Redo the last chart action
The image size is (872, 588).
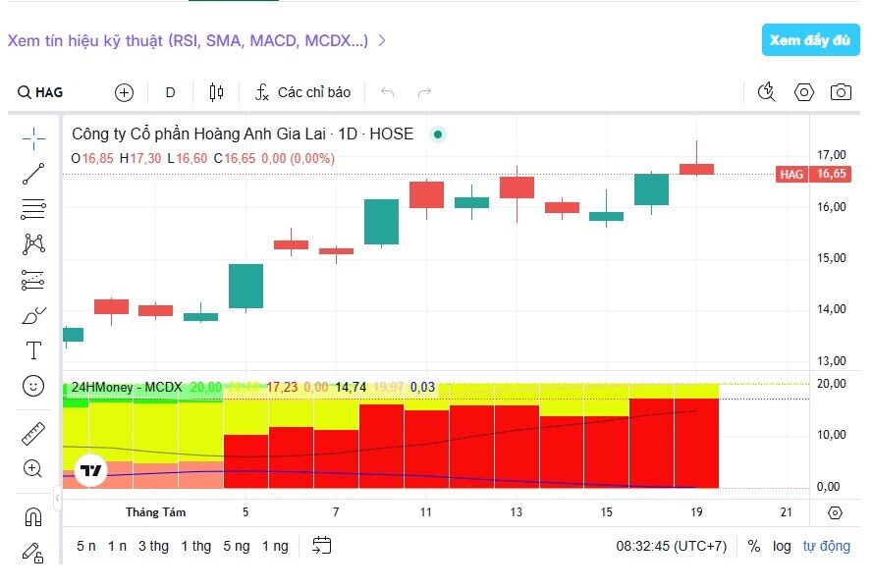click(424, 92)
